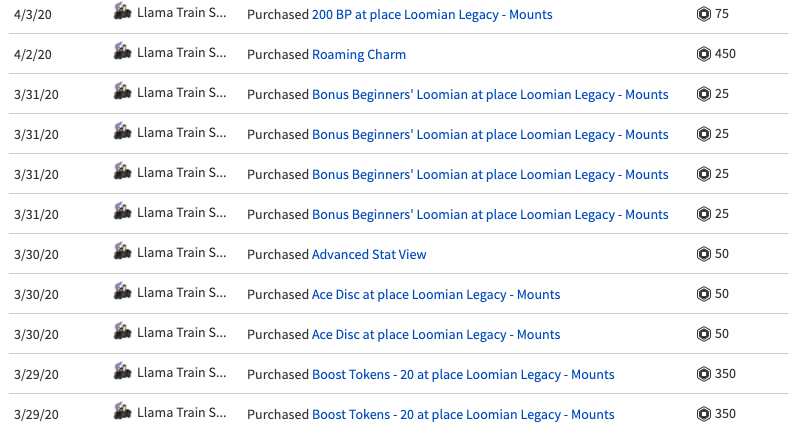The width and height of the screenshot is (788, 432).
Task: Open the Advanced Stat View link
Action: (369, 255)
